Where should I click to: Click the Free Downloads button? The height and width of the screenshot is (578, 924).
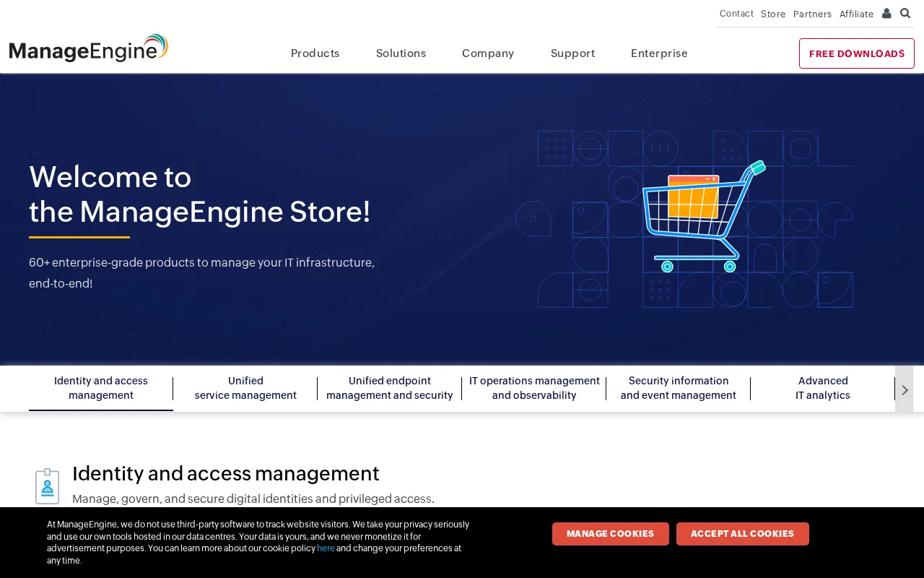pyautogui.click(x=857, y=53)
